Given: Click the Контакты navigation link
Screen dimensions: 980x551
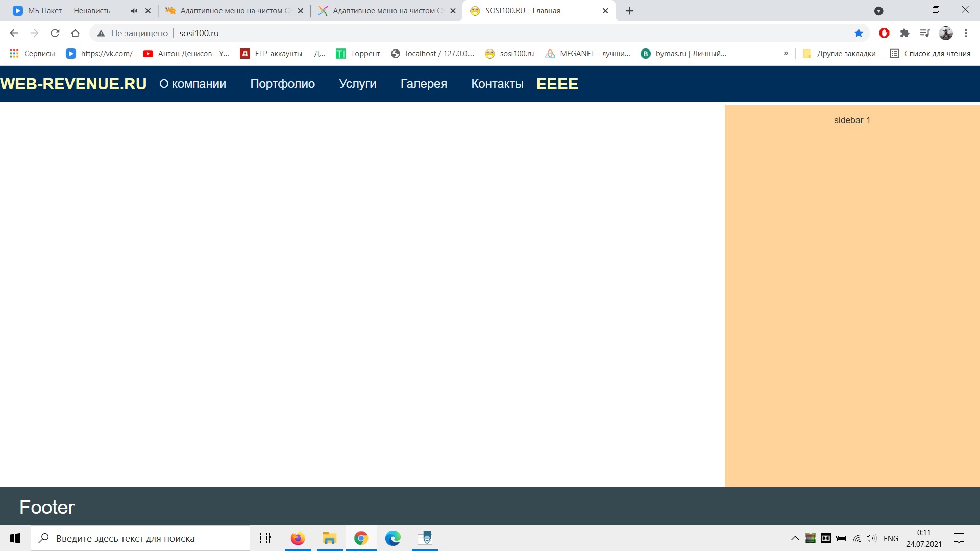Looking at the screenshot, I should click(x=497, y=84).
